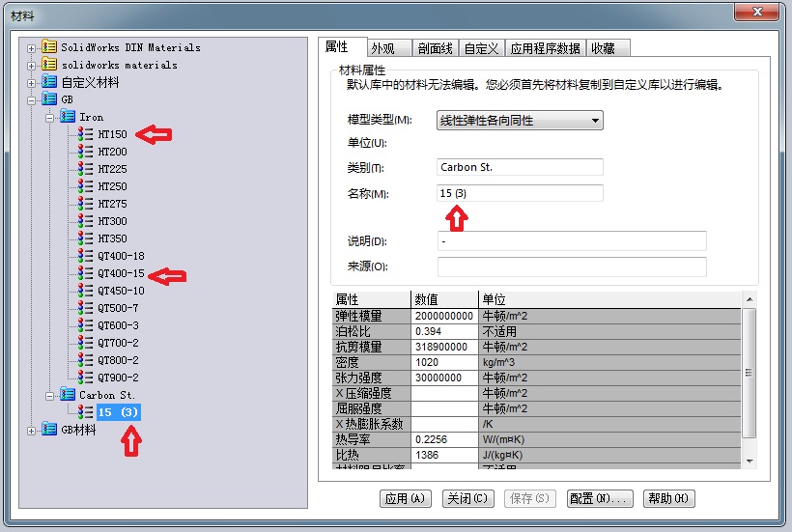792x532 pixels.
Task: Click the Iron category folder icon
Action: pos(68,116)
